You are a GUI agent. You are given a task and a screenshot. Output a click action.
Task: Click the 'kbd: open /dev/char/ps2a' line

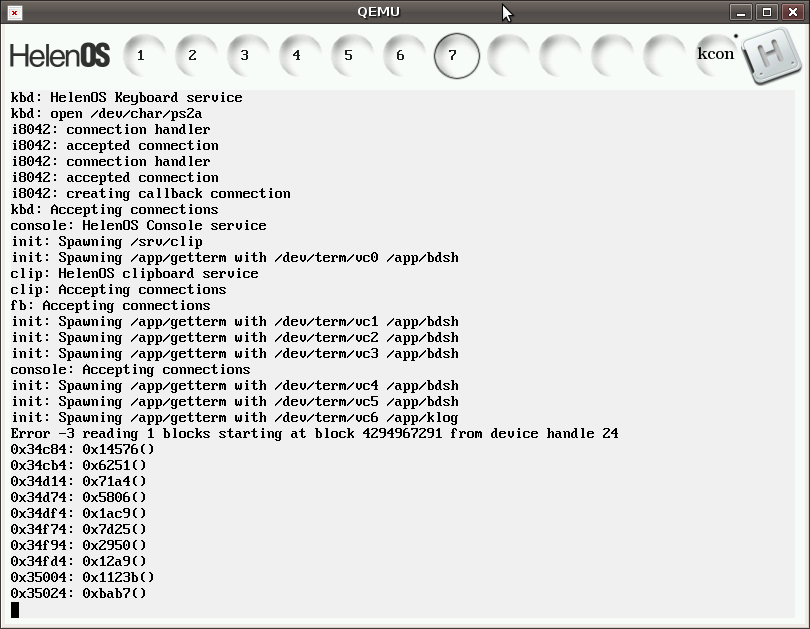point(106,114)
